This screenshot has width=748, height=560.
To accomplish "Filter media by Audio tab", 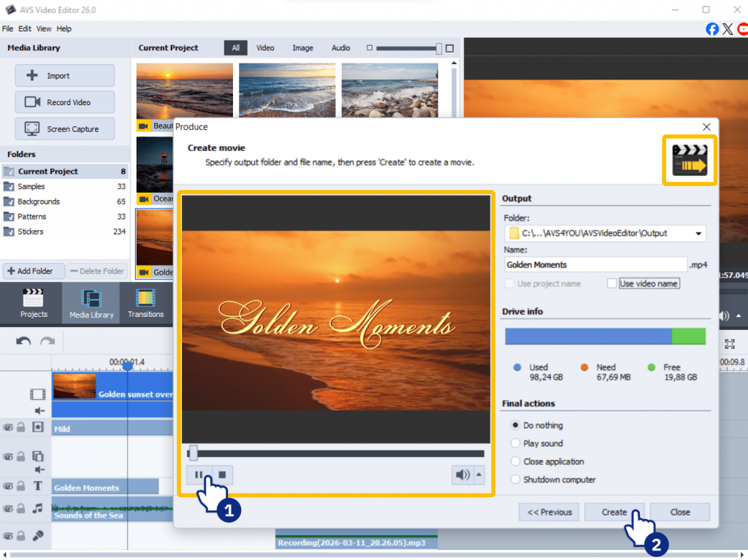I will click(340, 47).
